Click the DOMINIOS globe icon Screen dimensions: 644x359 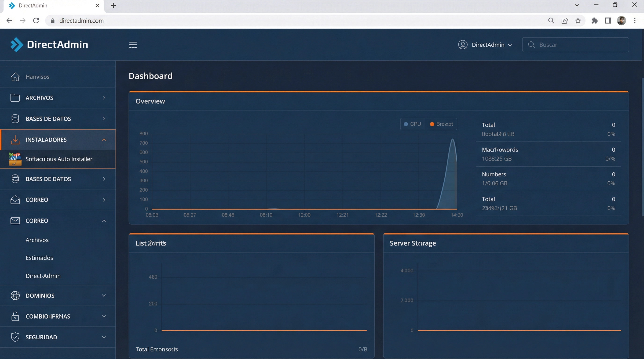(15, 296)
